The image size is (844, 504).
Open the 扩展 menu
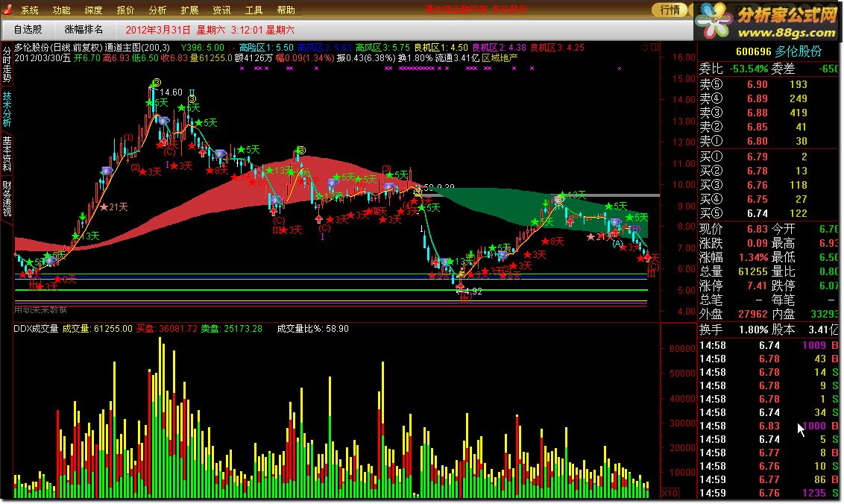click(x=189, y=10)
